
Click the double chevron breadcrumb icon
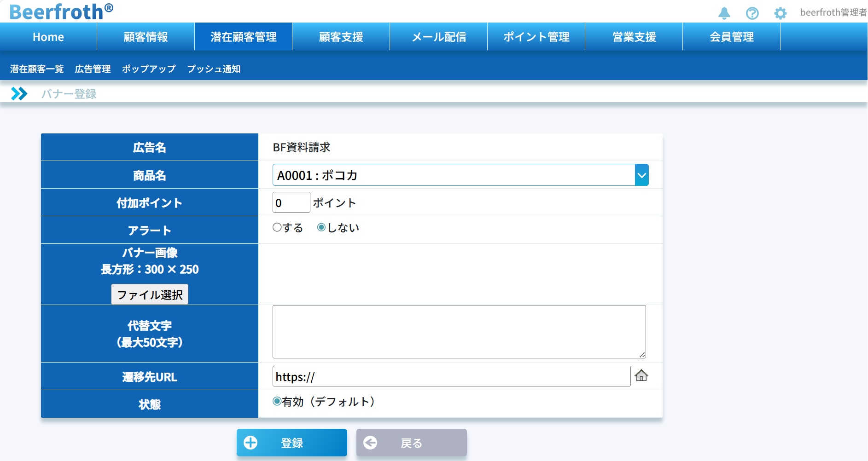pyautogui.click(x=19, y=94)
